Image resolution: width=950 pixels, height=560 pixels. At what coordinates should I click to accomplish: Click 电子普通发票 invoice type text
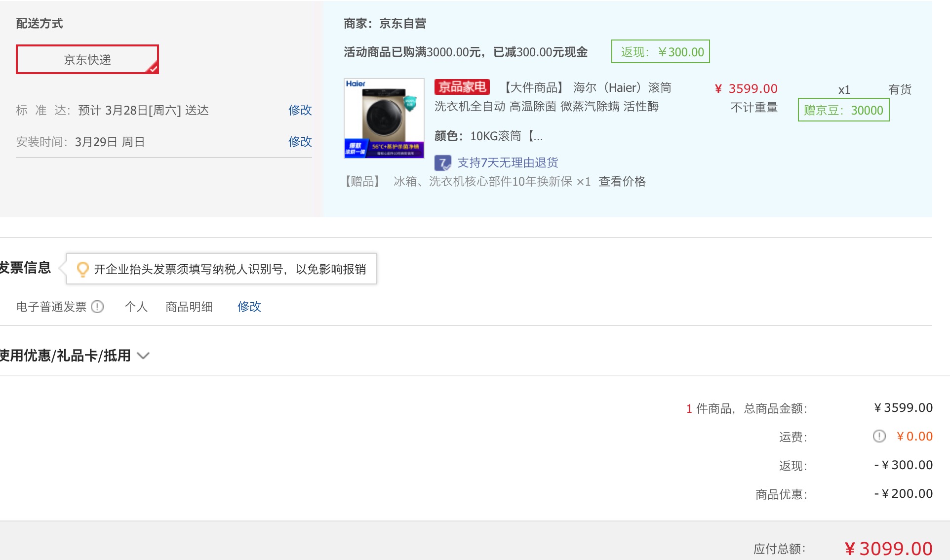[x=51, y=307]
